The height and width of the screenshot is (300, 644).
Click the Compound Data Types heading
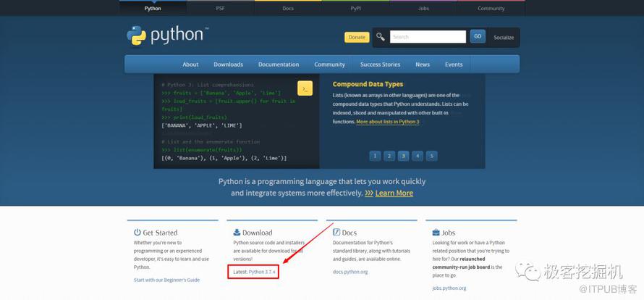(368, 84)
